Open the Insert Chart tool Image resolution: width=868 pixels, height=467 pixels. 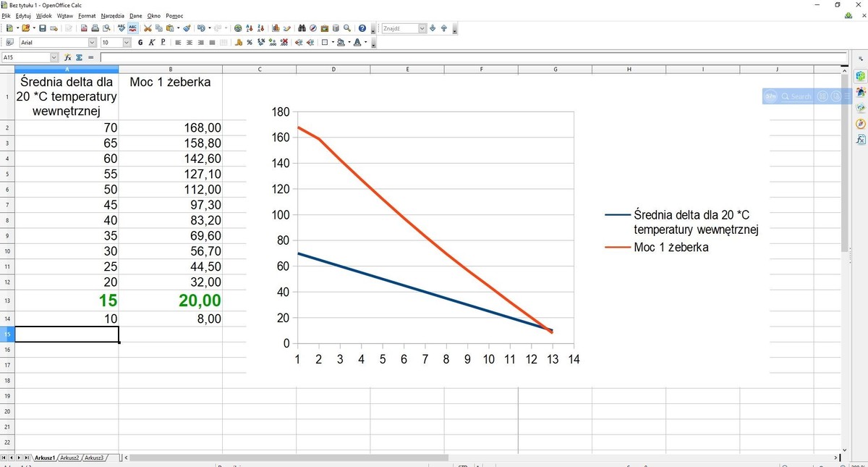pyautogui.click(x=276, y=28)
